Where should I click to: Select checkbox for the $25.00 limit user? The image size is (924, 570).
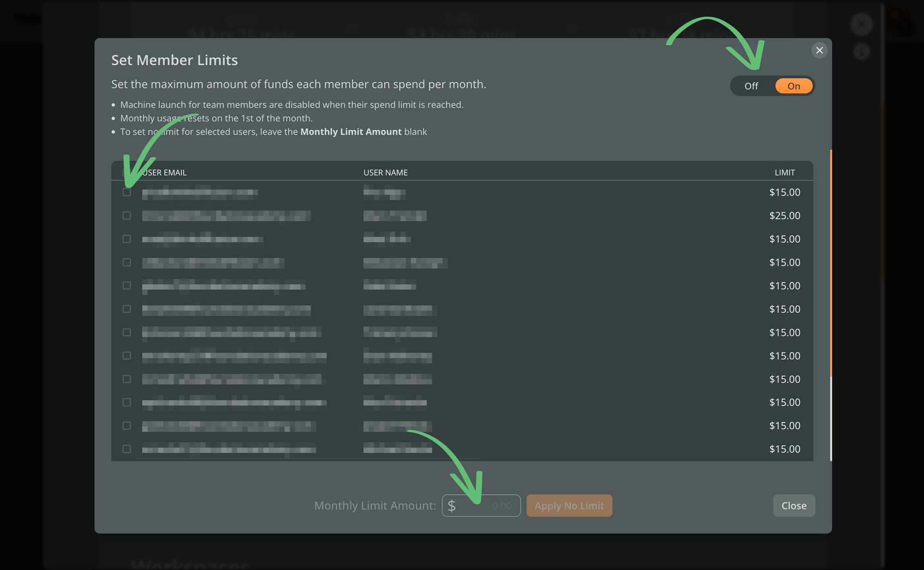pos(127,216)
